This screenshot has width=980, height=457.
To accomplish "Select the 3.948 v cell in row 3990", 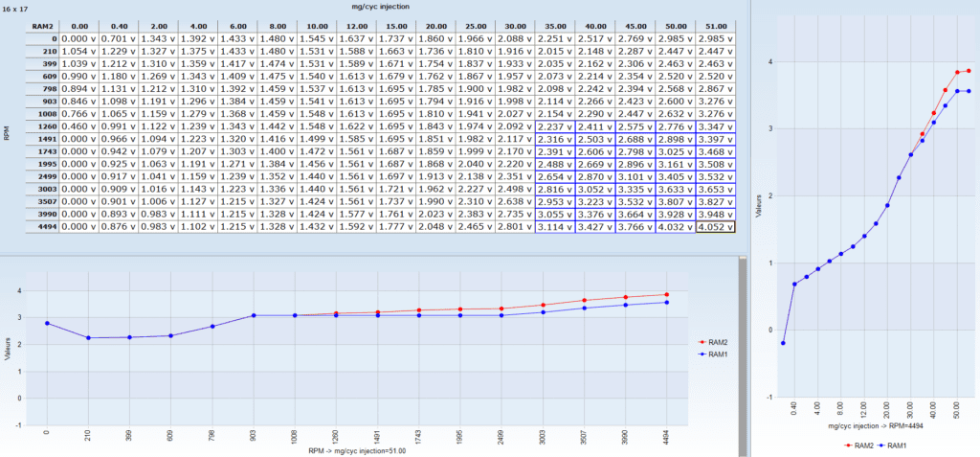I will click(x=715, y=215).
